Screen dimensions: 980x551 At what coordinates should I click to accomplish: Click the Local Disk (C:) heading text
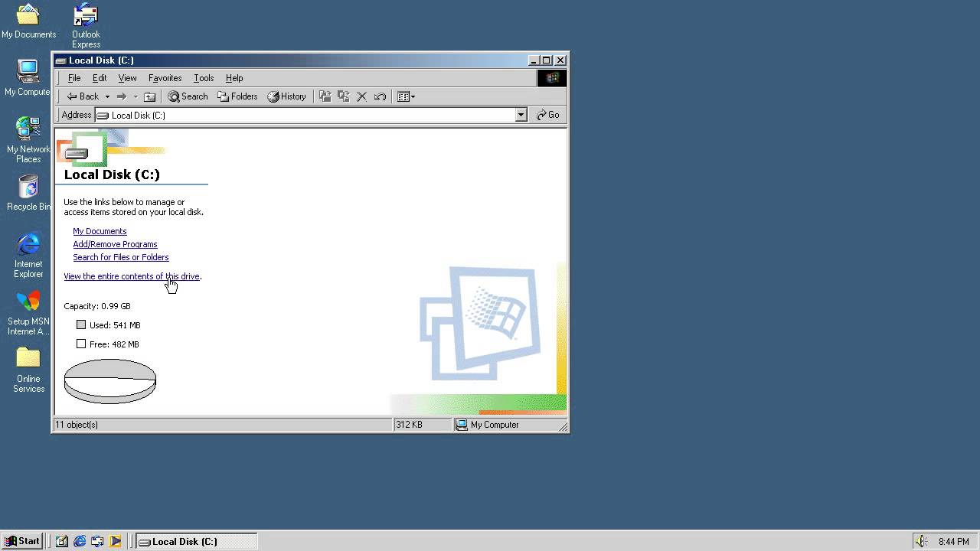coord(112,174)
